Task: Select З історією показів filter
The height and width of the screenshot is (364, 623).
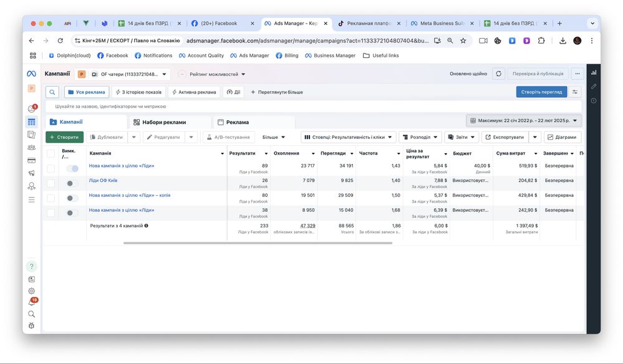Action: [x=138, y=92]
